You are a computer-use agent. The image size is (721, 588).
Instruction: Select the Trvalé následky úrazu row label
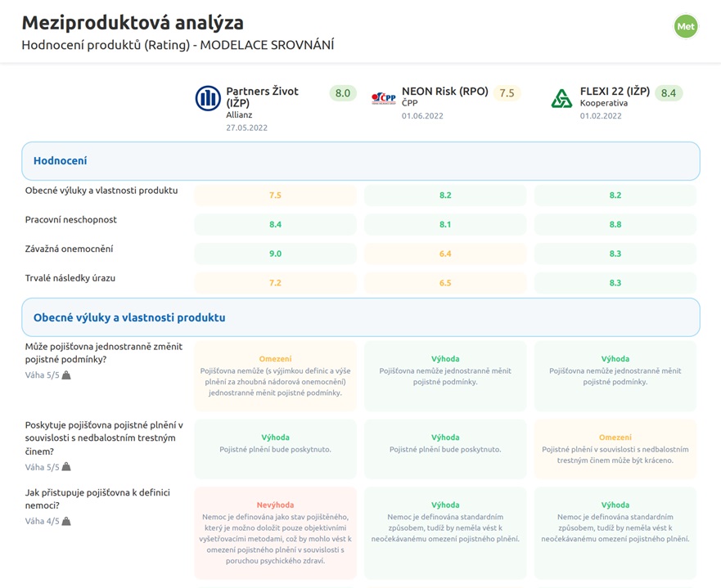(x=70, y=278)
